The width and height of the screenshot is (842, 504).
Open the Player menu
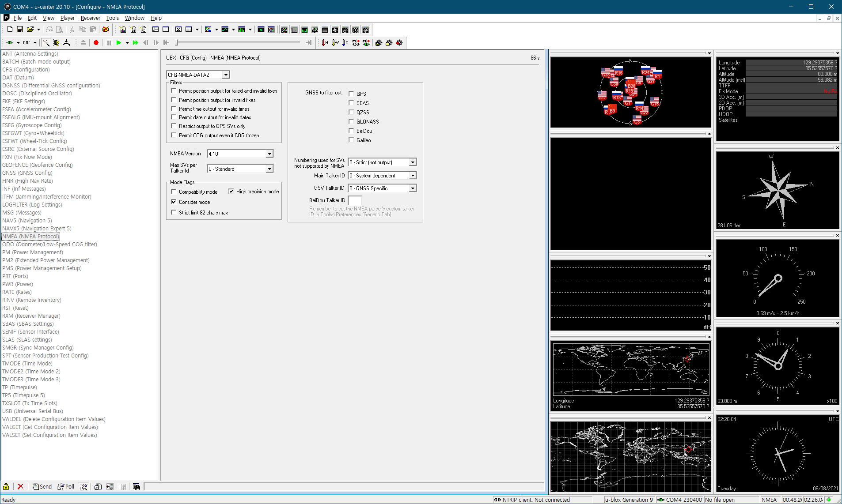(68, 18)
